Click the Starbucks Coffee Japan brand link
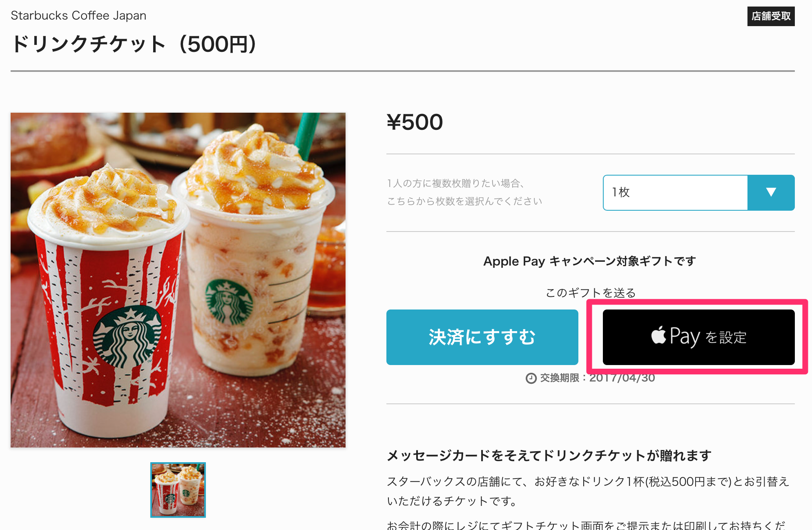812x530 pixels. tap(78, 16)
